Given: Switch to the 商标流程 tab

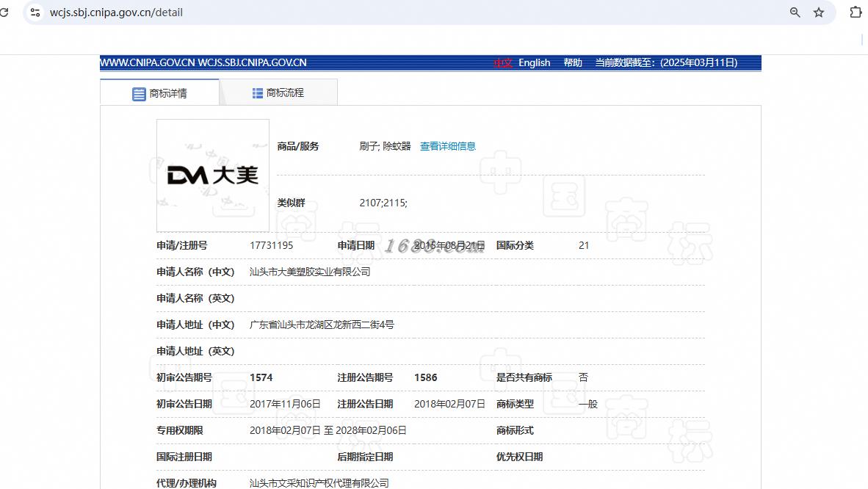Looking at the screenshot, I should click(278, 93).
